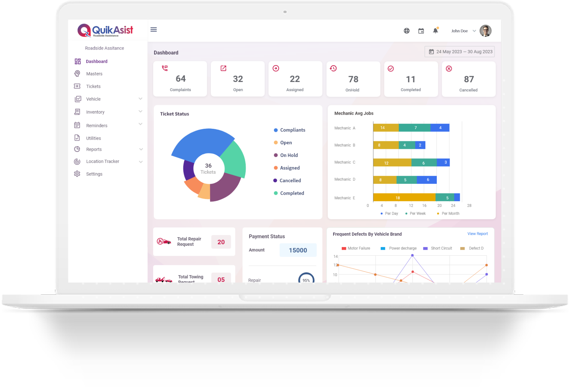Open the Location Tracker menu item
570x392 pixels.
(102, 161)
